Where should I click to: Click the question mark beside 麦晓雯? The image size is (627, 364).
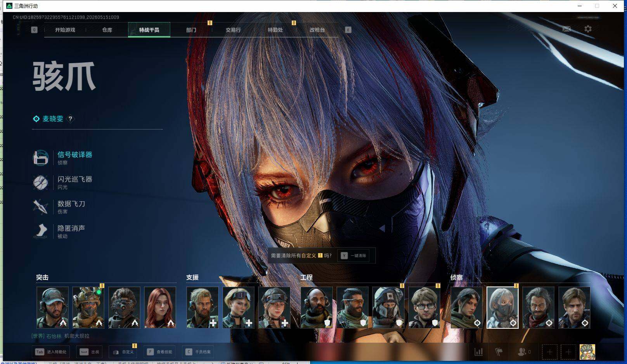click(70, 119)
